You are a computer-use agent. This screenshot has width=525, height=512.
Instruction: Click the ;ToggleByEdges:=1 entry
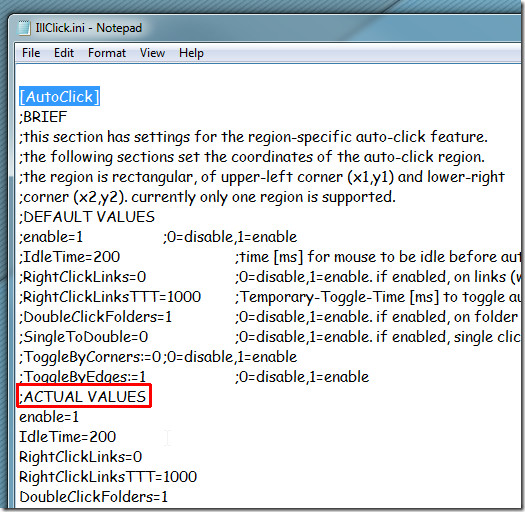(x=83, y=377)
